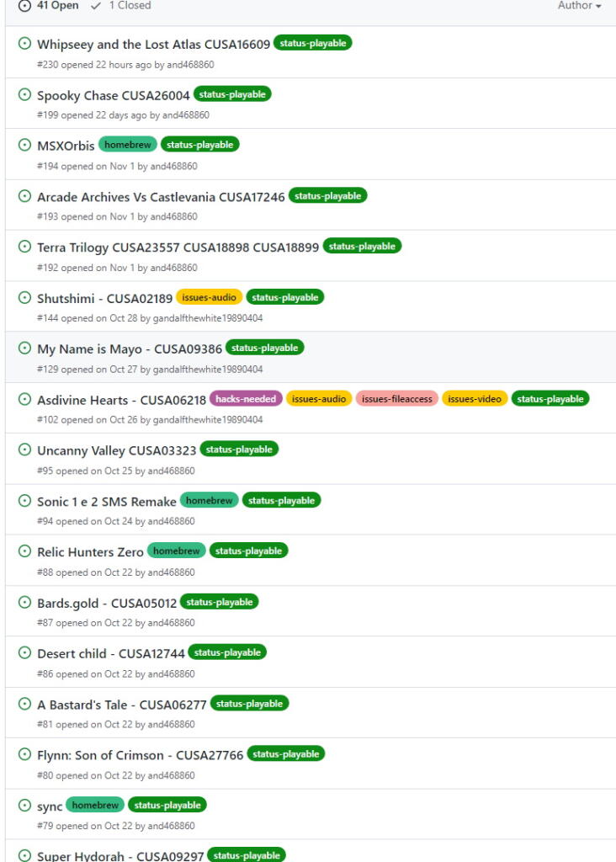Click the open-issue icon beside Flynn: Son of Crimson

click(24, 755)
